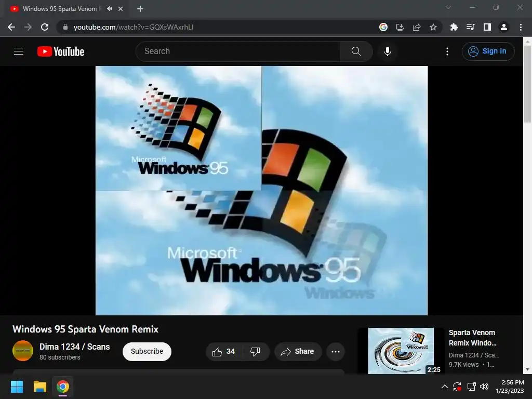Open the more actions ellipsis button

click(x=336, y=352)
